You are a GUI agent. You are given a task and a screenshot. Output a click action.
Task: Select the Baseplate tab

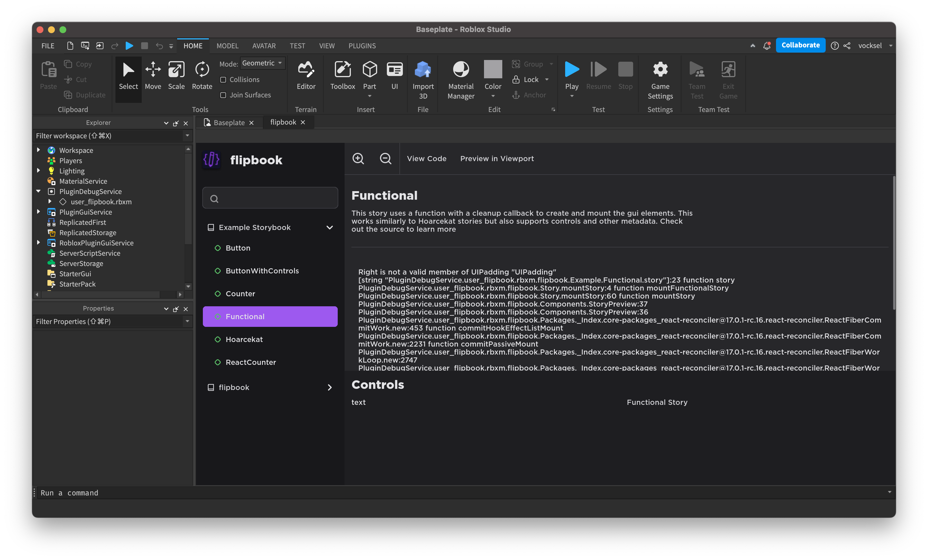click(x=229, y=122)
